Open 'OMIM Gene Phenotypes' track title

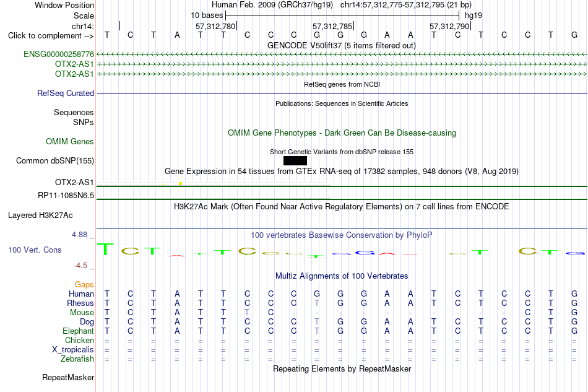click(x=342, y=133)
